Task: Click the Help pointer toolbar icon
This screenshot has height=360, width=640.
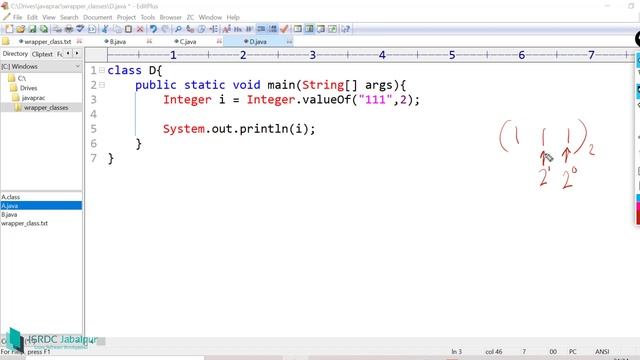Action: [346, 29]
